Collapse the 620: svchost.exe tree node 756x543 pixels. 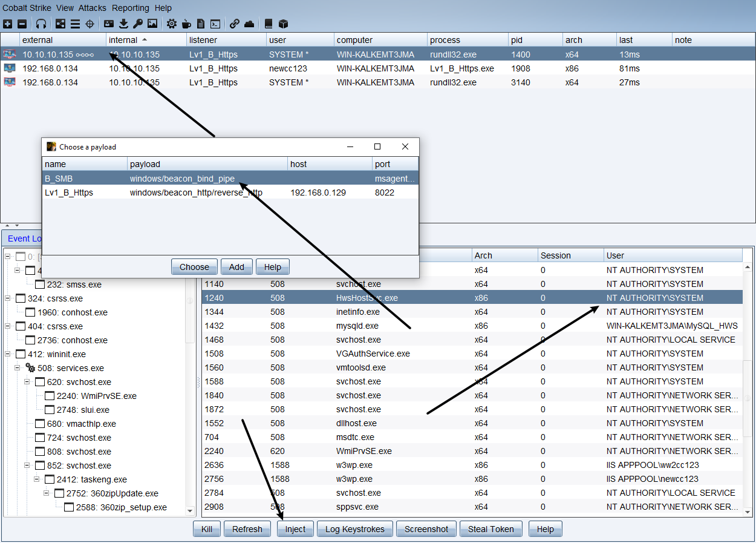pos(27,382)
